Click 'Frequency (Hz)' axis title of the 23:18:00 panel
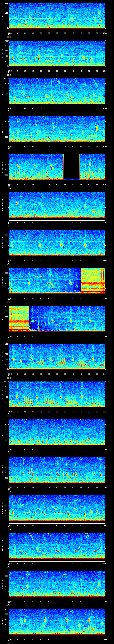This screenshot has width=114, height=644. (x=3, y=167)
